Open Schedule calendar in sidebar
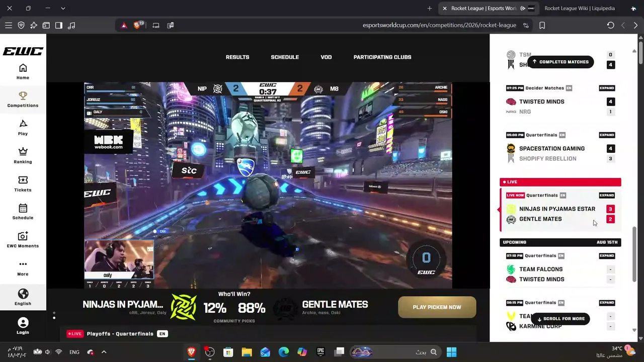This screenshot has width=644, height=362. coord(23,212)
